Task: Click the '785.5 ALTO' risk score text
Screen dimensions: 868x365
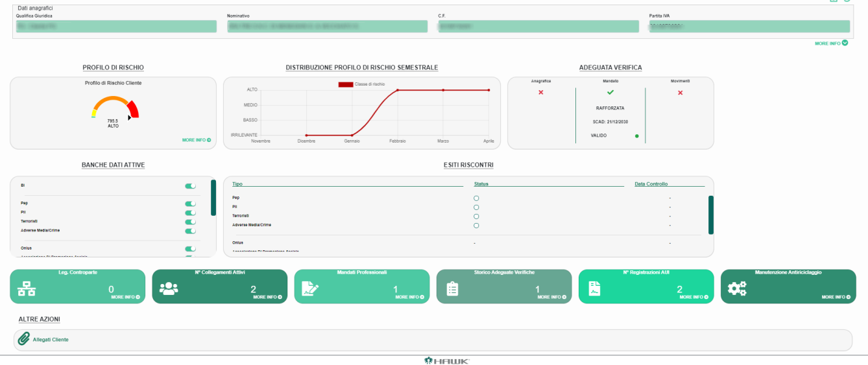Action: click(x=113, y=123)
